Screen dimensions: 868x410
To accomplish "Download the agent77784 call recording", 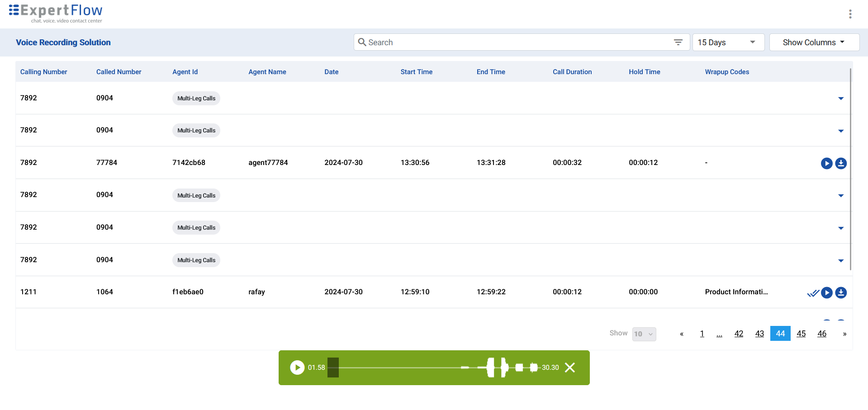I will click(840, 163).
